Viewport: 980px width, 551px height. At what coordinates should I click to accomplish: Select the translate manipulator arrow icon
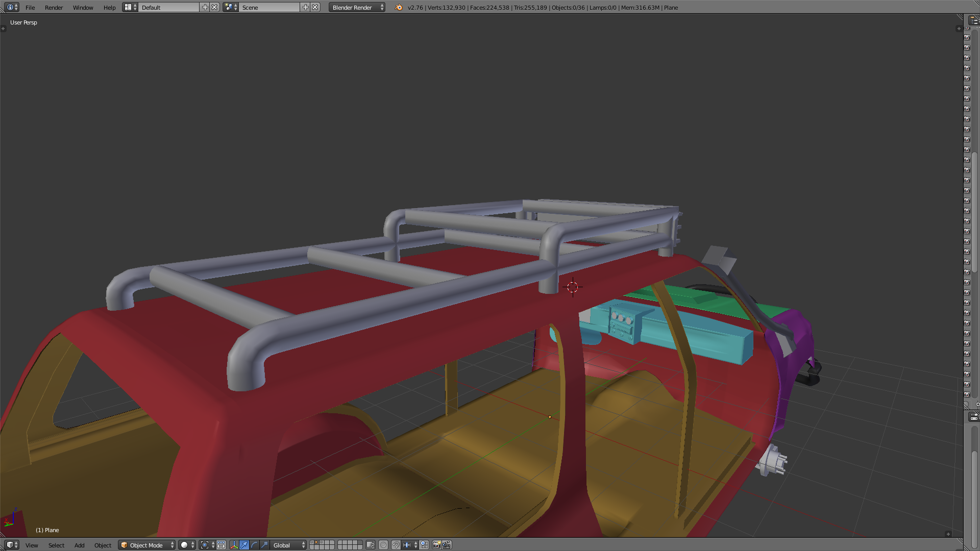pos(244,545)
